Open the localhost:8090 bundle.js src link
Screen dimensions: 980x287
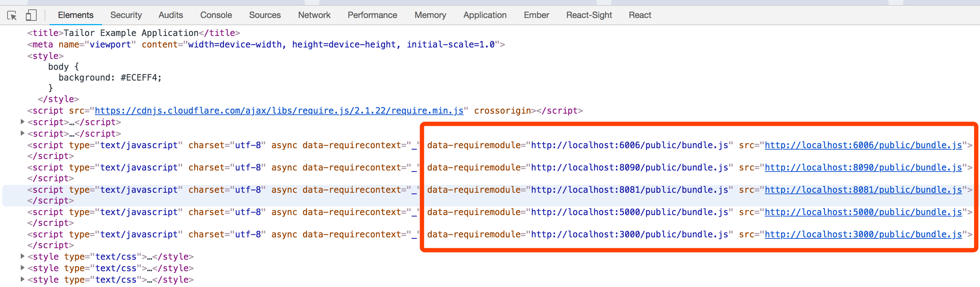(x=863, y=168)
